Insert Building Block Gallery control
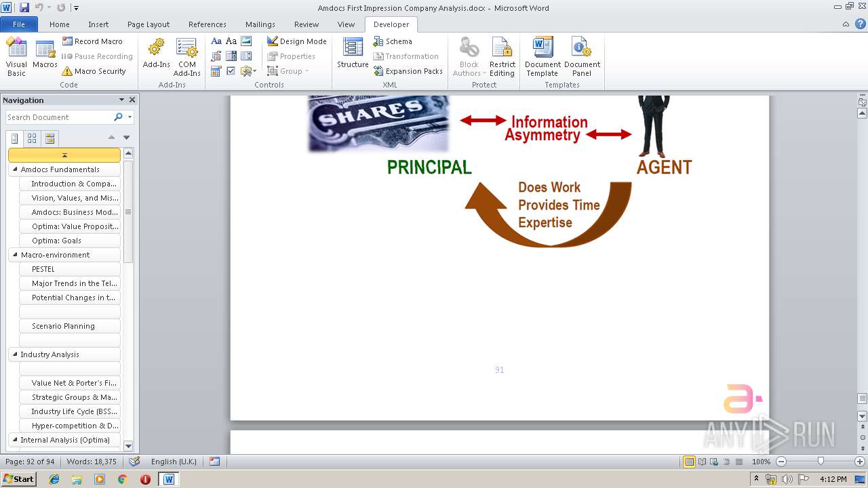 216,56
